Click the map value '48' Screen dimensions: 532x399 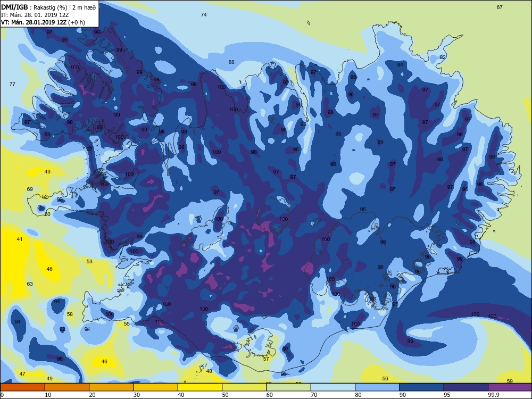coord(209,371)
